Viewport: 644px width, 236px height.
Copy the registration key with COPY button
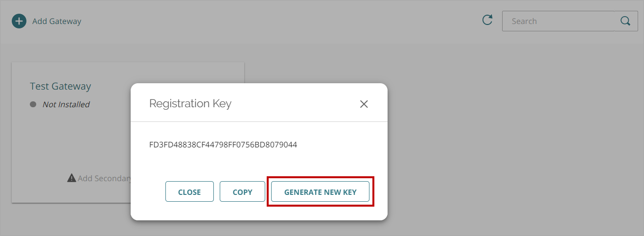242,192
